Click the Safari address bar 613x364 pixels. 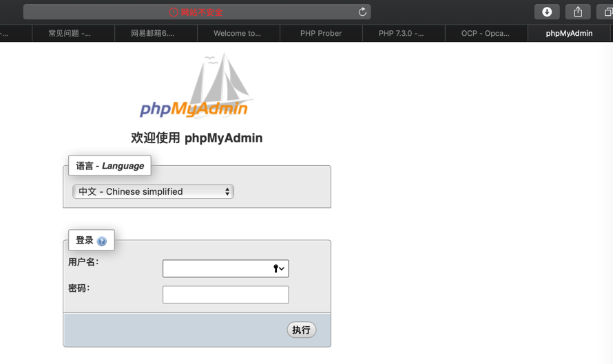pos(197,12)
